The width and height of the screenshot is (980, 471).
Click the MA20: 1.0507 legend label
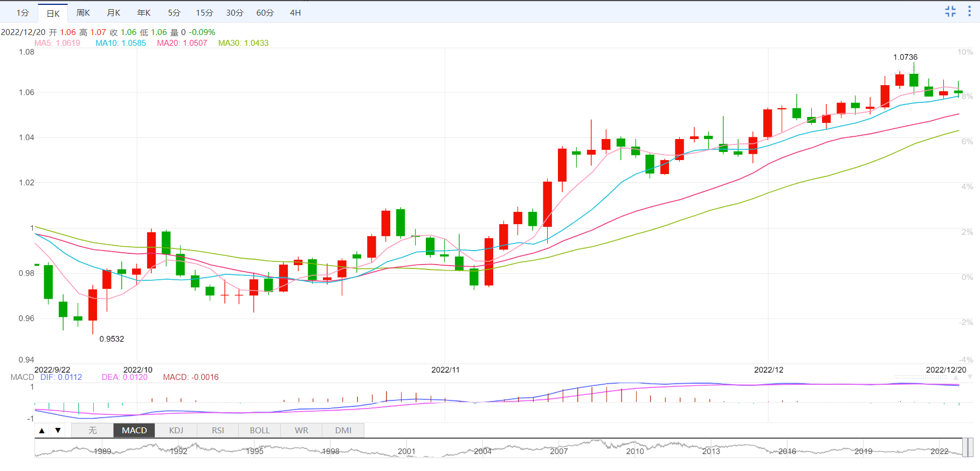point(182,43)
